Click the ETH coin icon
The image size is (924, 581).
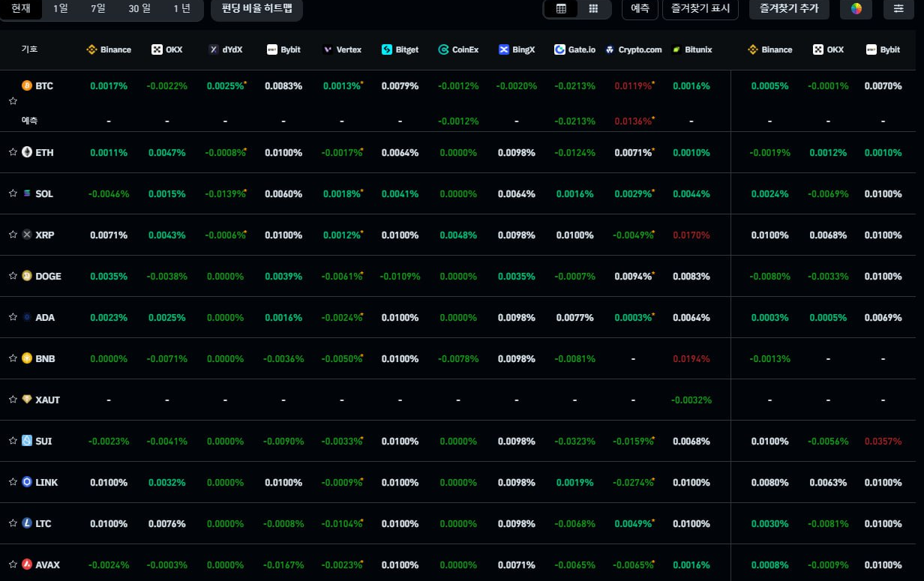click(x=27, y=152)
